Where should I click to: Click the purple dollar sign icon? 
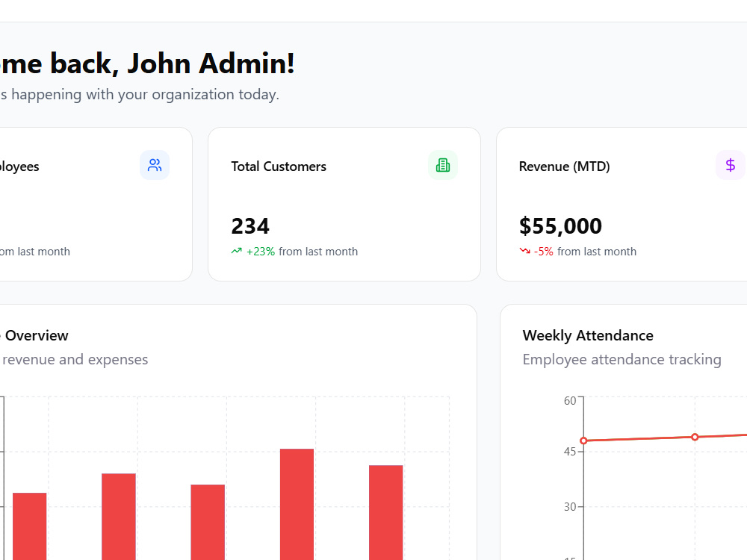click(x=731, y=165)
